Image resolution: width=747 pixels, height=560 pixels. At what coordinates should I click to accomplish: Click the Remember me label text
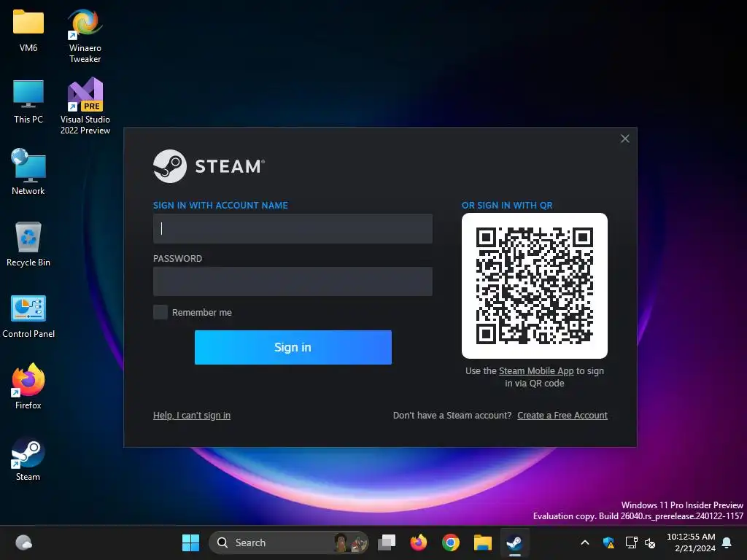tap(202, 312)
